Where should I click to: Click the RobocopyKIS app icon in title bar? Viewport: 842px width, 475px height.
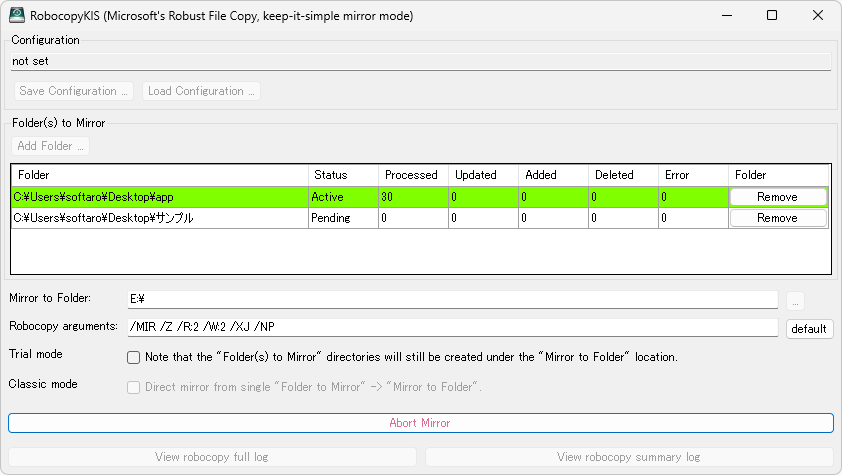pyautogui.click(x=17, y=16)
